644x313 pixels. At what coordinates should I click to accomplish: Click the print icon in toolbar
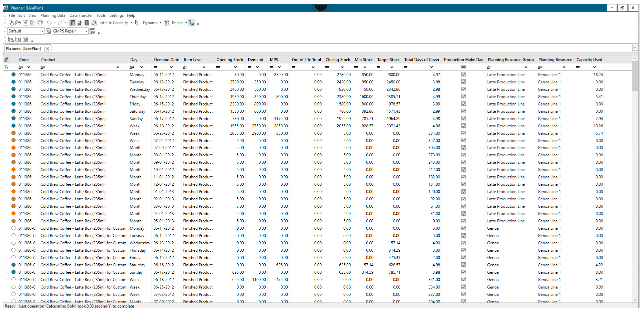pos(40,23)
